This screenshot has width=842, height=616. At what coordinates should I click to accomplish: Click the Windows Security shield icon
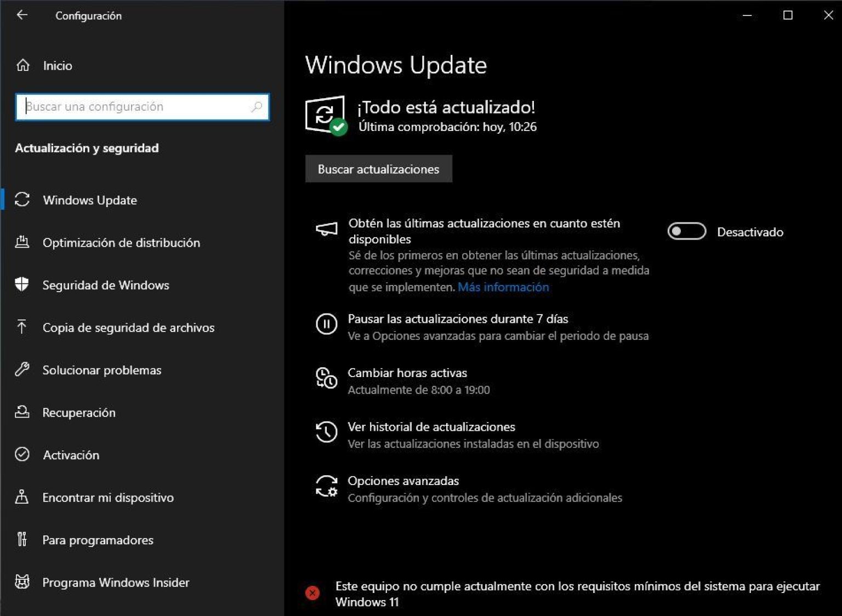(22, 284)
